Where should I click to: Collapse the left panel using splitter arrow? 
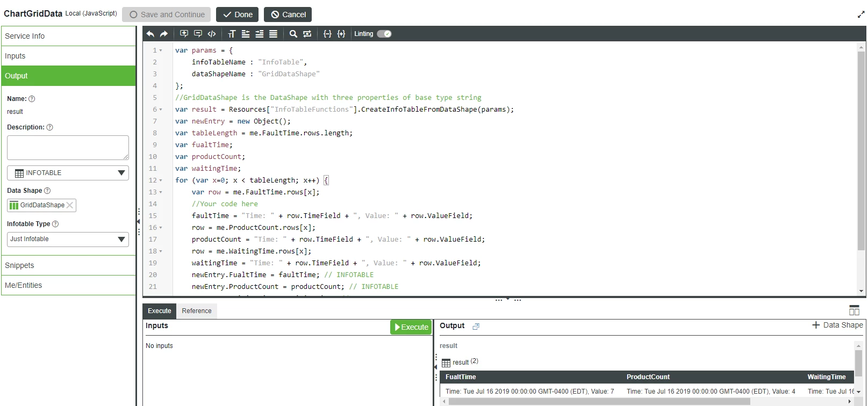[138, 221]
